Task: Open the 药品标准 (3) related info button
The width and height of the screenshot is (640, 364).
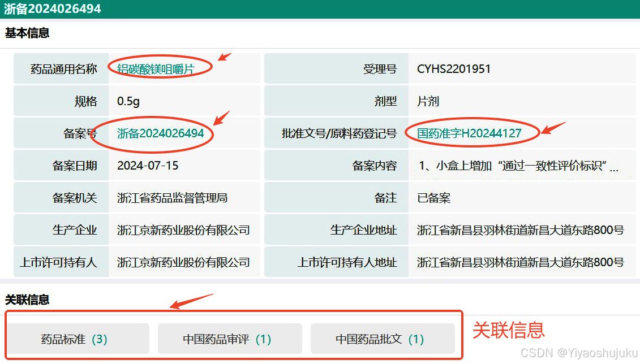Action: 78,339
